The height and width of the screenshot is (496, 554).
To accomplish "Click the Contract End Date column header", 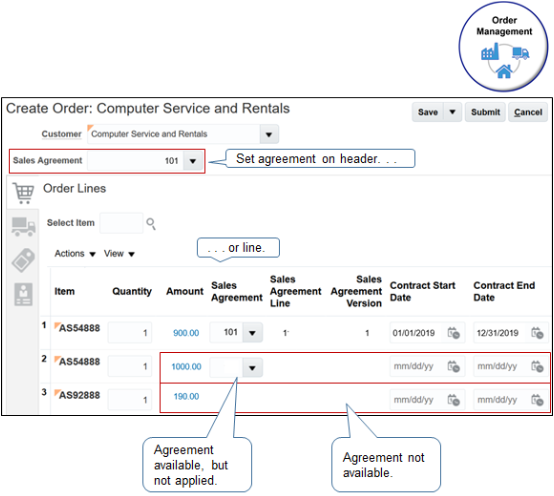I will pyautogui.click(x=504, y=291).
